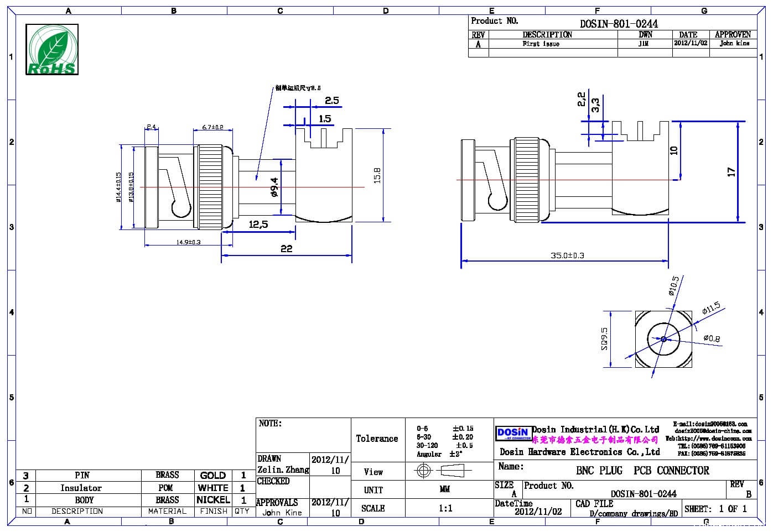Screen dimensions: 773x532
Task: Click the 22 length dimension text
Action: (x=286, y=249)
